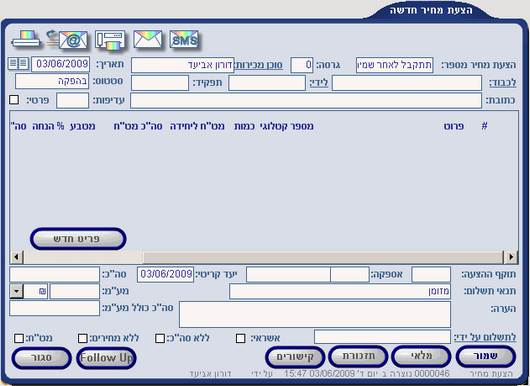Click the left scroll arrow
The height and width of the screenshot is (386, 530).
(x=16, y=257)
